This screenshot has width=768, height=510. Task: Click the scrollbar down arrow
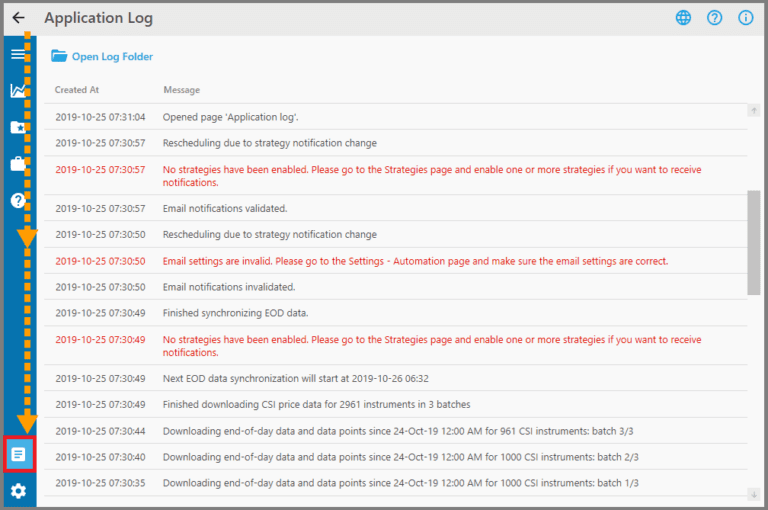pyautogui.click(x=754, y=494)
